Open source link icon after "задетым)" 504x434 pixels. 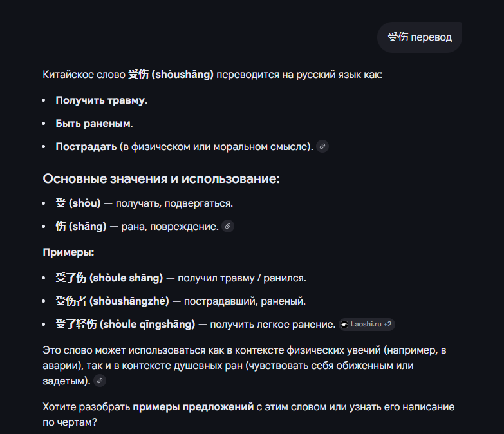pyautogui.click(x=100, y=381)
